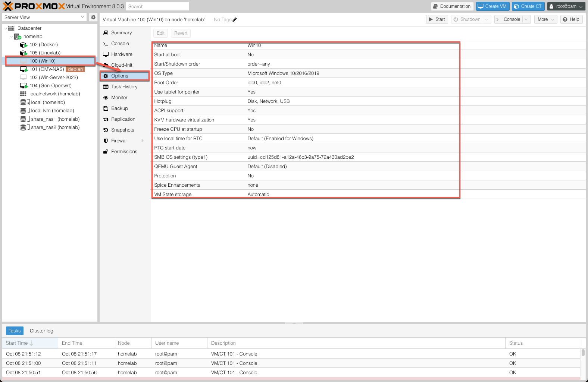
Task: Click the Permissions unlock icon
Action: click(106, 152)
